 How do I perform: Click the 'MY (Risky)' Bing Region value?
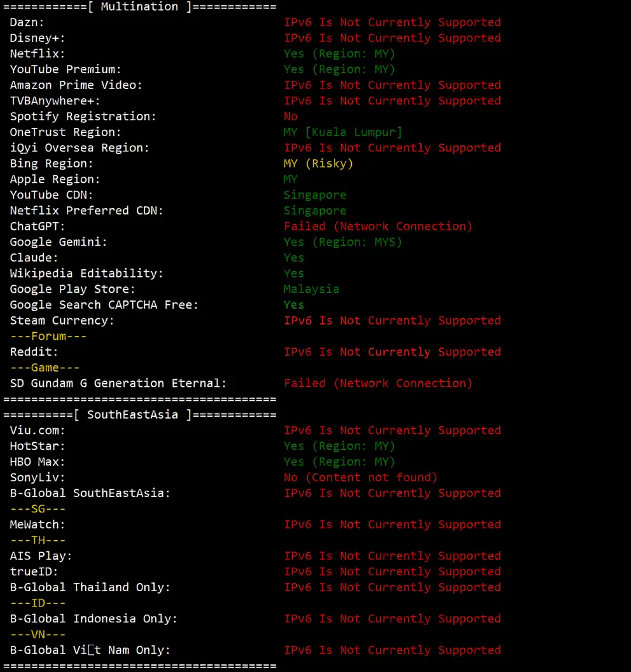click(318, 164)
